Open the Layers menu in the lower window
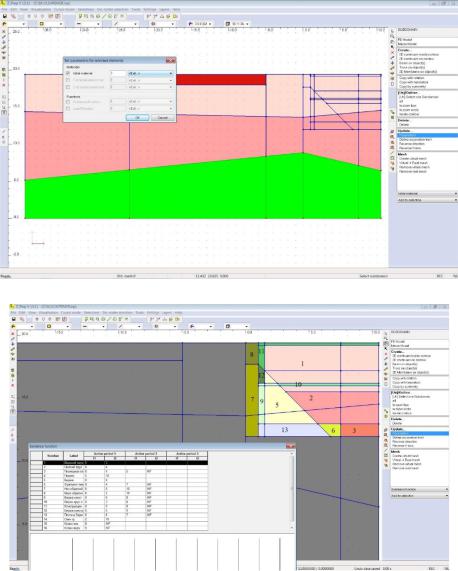 167,313
